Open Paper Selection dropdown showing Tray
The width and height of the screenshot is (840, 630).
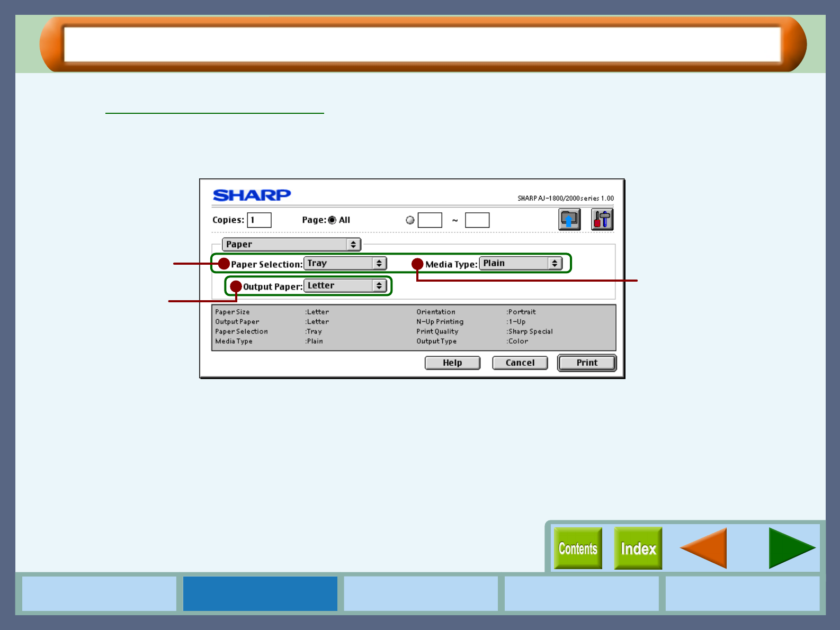point(345,264)
